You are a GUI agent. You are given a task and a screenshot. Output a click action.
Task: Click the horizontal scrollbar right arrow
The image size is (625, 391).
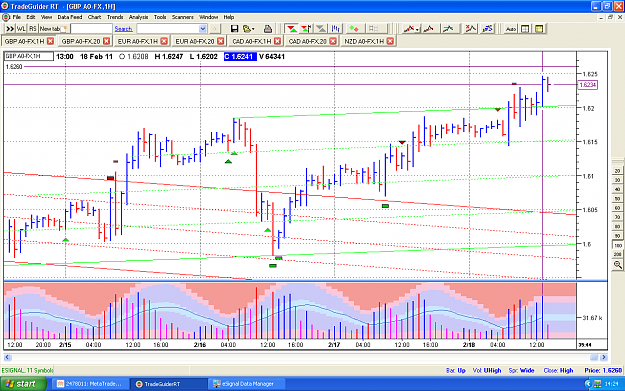(x=604, y=358)
